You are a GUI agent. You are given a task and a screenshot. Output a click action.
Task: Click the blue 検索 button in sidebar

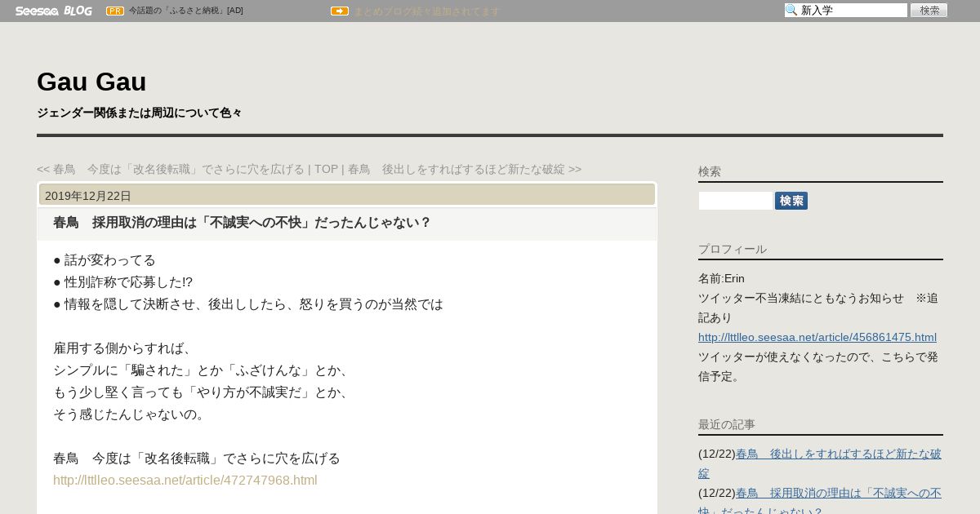pyautogui.click(x=791, y=201)
